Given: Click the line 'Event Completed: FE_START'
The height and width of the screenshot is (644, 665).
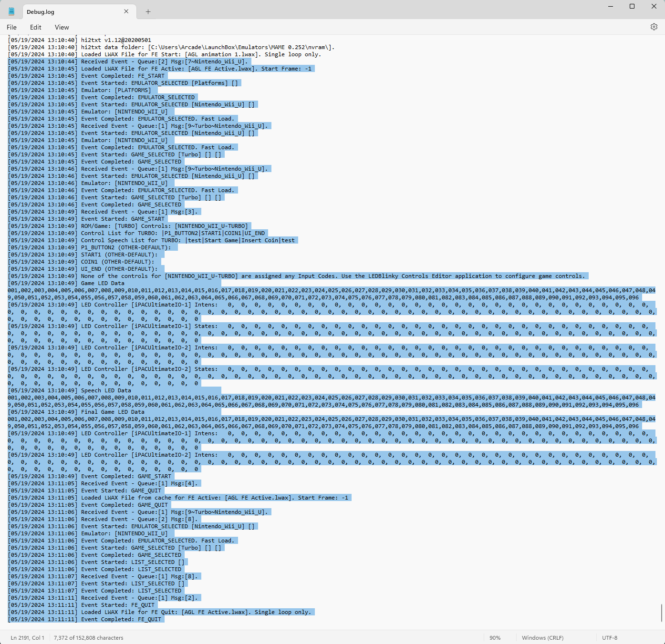Looking at the screenshot, I should (86, 76).
